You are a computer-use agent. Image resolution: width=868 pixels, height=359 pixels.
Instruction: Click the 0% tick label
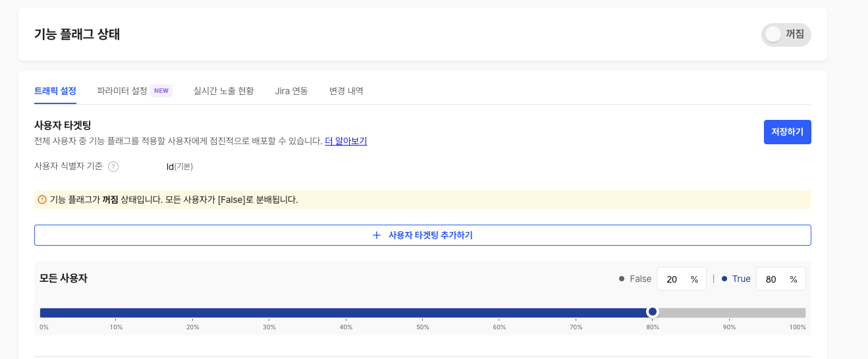pyautogui.click(x=44, y=327)
